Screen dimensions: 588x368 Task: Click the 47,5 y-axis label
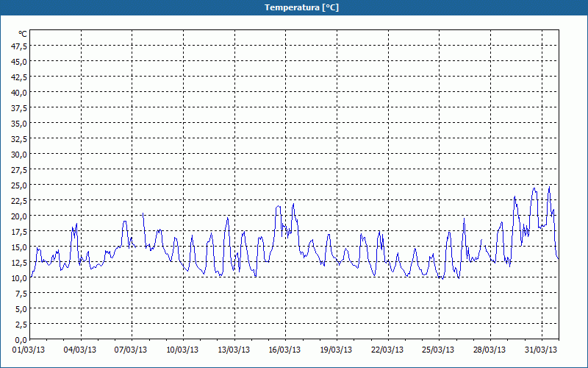pos(20,46)
